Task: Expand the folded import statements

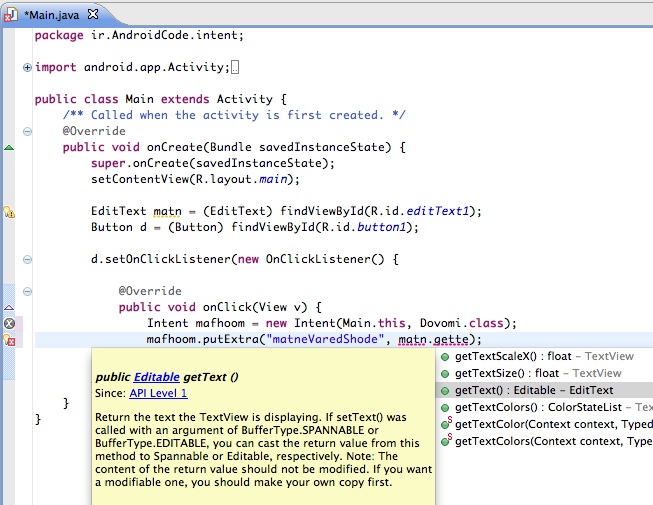Action: 27,68
